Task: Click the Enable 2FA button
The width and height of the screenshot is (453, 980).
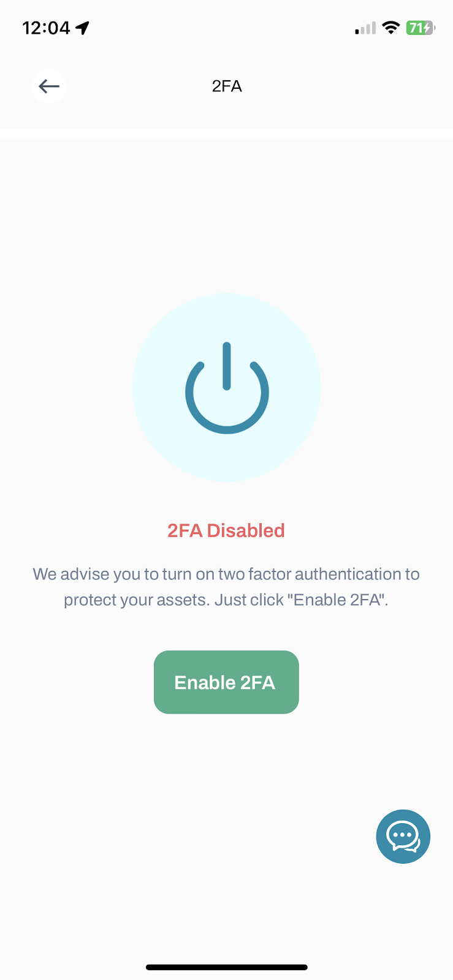Action: pyautogui.click(x=226, y=682)
